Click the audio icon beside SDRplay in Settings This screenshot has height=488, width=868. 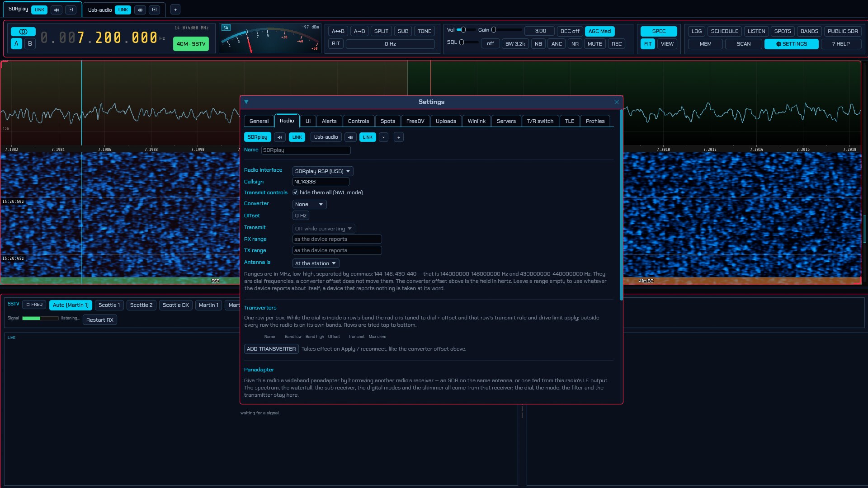pos(280,137)
